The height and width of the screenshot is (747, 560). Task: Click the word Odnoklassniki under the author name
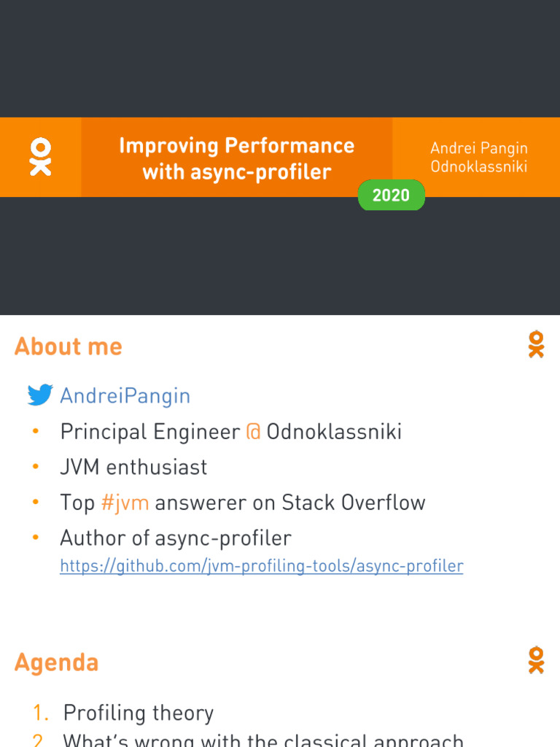tap(478, 166)
